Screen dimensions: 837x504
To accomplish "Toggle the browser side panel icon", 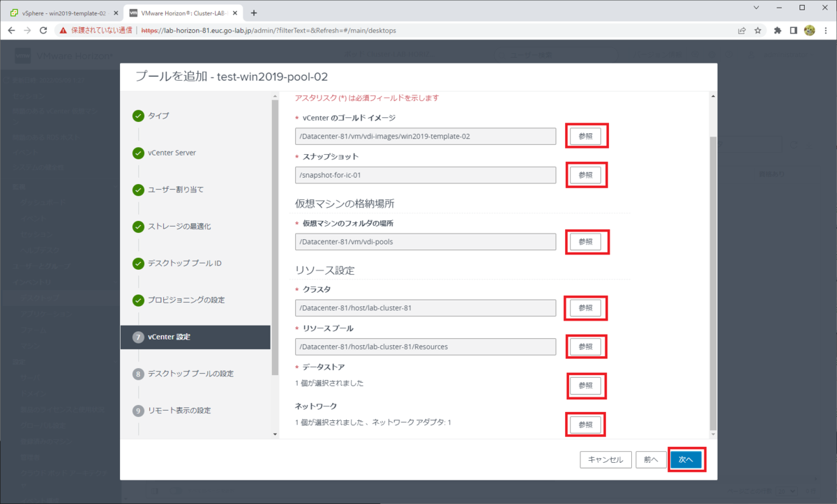I will click(794, 31).
